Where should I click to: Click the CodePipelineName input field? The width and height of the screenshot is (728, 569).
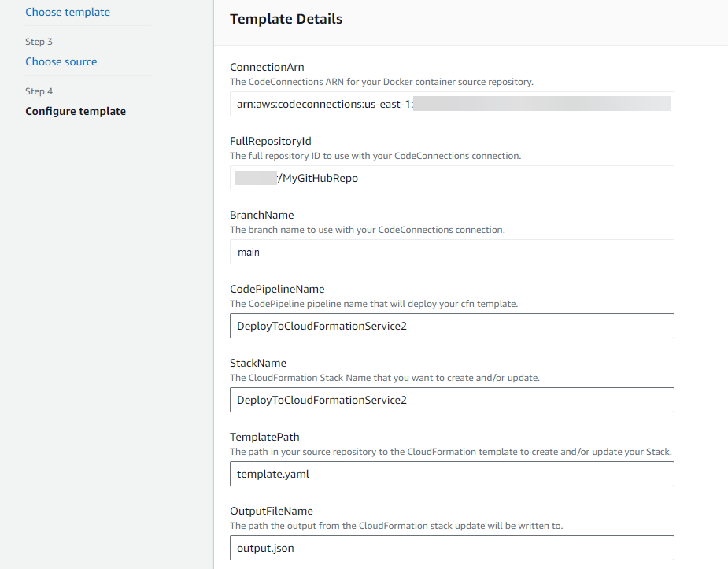451,326
